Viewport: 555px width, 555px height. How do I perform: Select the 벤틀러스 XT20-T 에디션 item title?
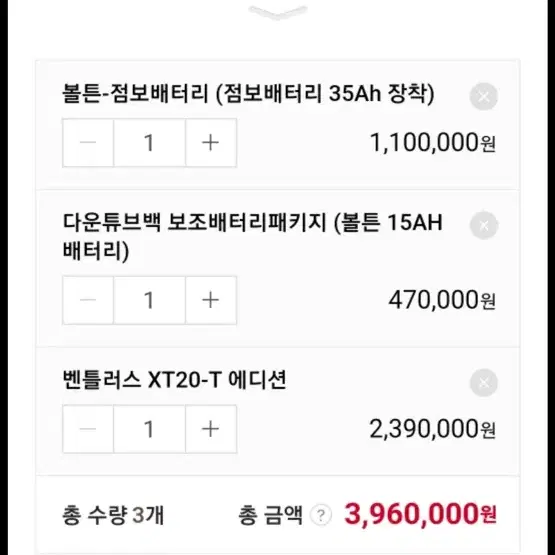pyautogui.click(x=174, y=380)
